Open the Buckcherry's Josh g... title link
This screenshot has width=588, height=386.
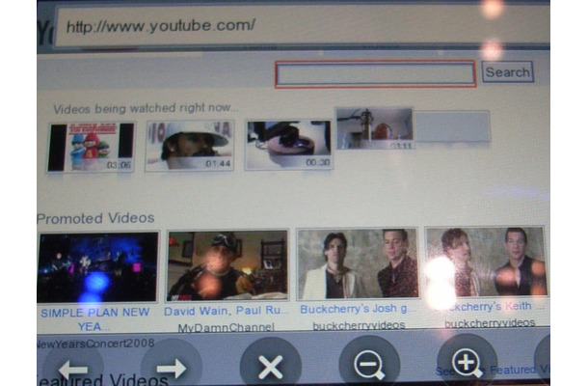(358, 309)
